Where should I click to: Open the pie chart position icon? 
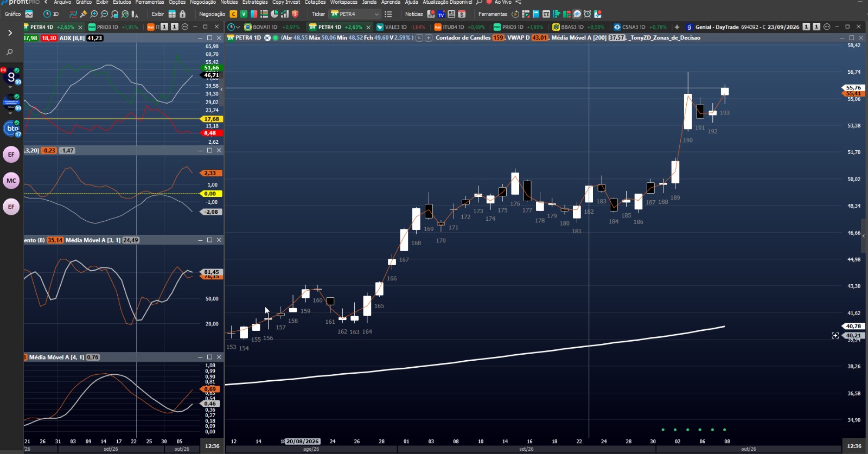pos(275,14)
